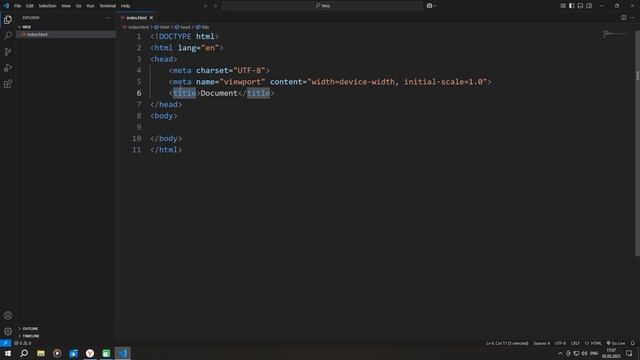Screen dimensions: 640x360
Task: Click the Go Back navigation arrow
Action: pos(205,6)
